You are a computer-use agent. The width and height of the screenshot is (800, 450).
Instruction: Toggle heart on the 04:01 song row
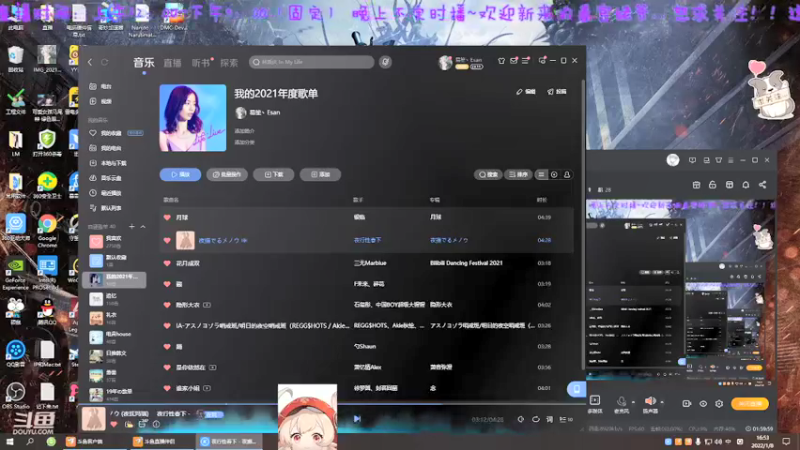tap(167, 388)
